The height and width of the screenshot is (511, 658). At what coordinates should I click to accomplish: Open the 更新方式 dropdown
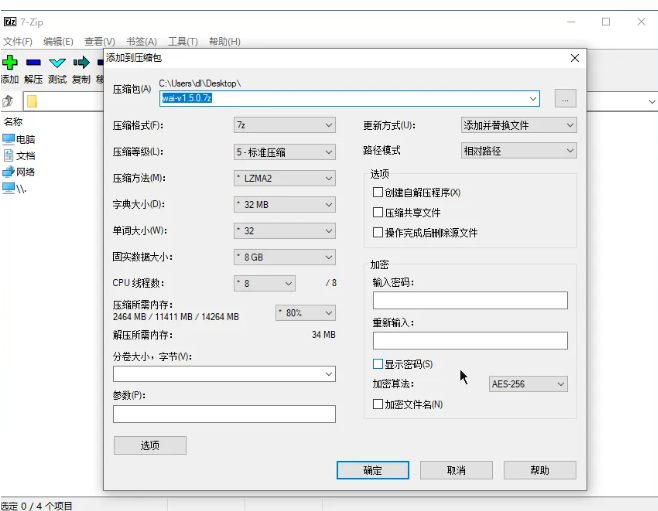(x=519, y=125)
